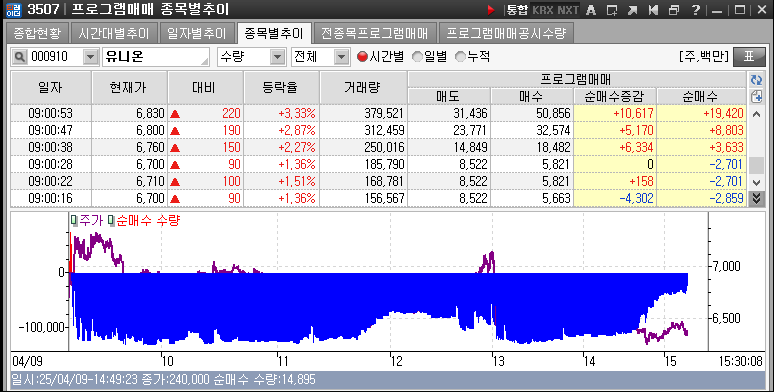Click the net buy cell +19,420
This screenshot has height=392, width=774.
click(701, 113)
